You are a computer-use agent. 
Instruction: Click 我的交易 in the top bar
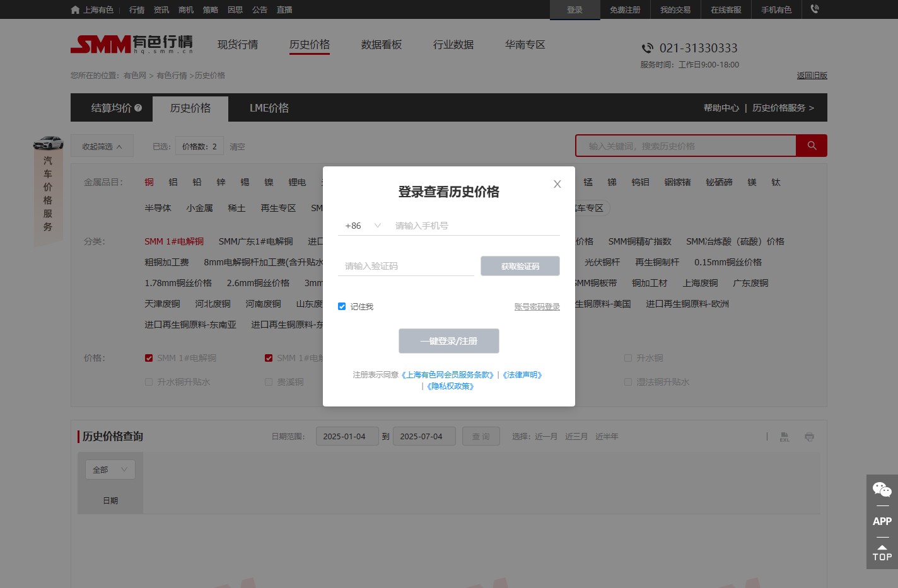pos(675,10)
